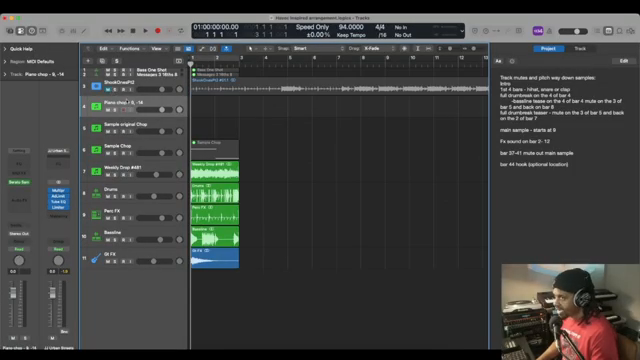Switch to the Project notes tab
Image resolution: width=640 pixels, height=360 pixels.
(548, 49)
